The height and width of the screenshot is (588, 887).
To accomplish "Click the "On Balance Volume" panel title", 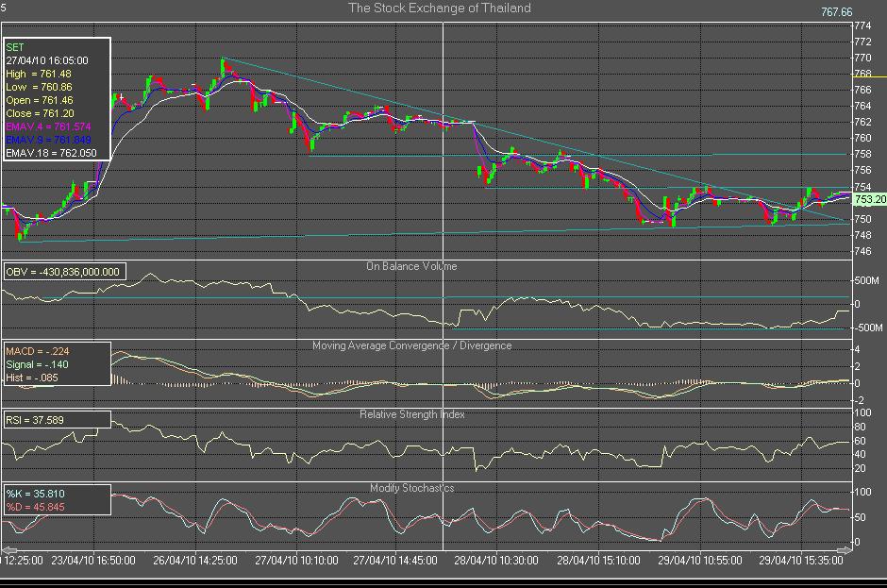I will coord(411,266).
